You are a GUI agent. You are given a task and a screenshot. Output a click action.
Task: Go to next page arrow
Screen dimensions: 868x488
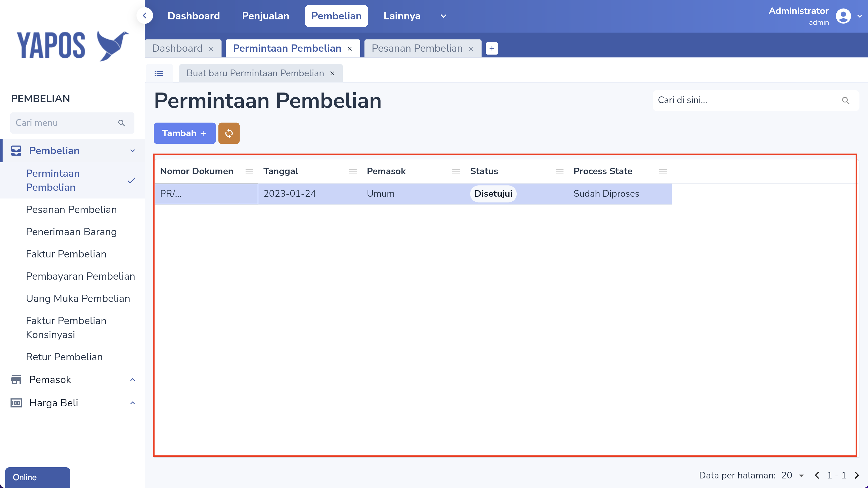[857, 475]
